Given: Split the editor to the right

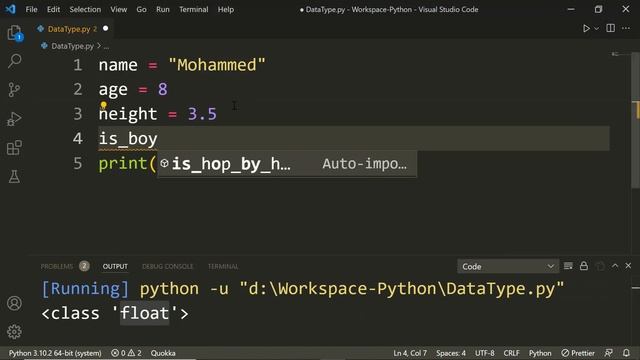Looking at the screenshot, I should click(x=611, y=28).
